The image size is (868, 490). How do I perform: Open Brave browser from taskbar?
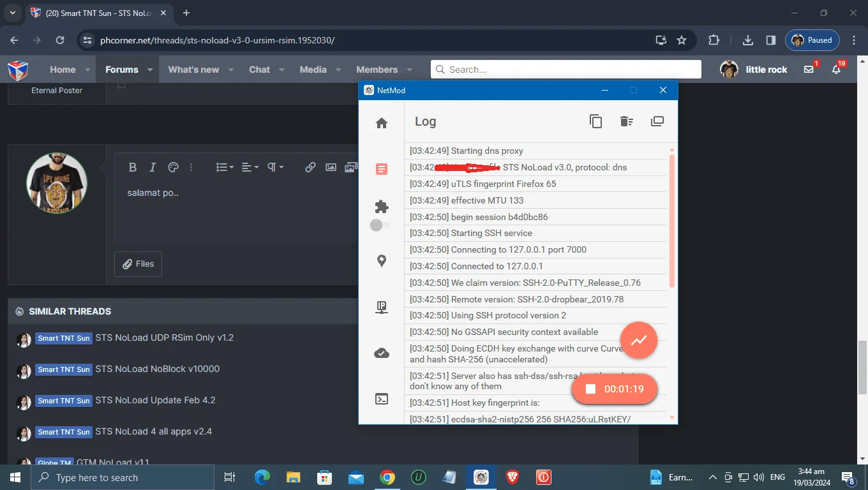pyautogui.click(x=513, y=477)
